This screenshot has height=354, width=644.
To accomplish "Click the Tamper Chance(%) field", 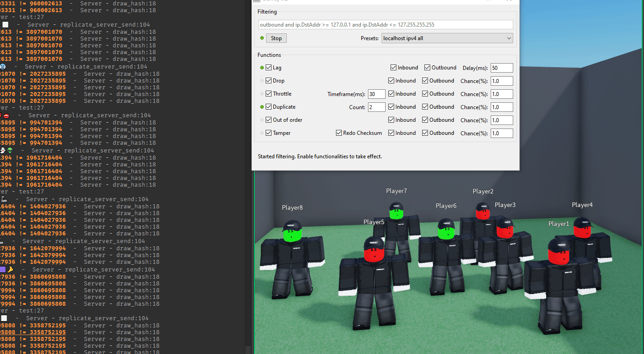I will click(502, 133).
